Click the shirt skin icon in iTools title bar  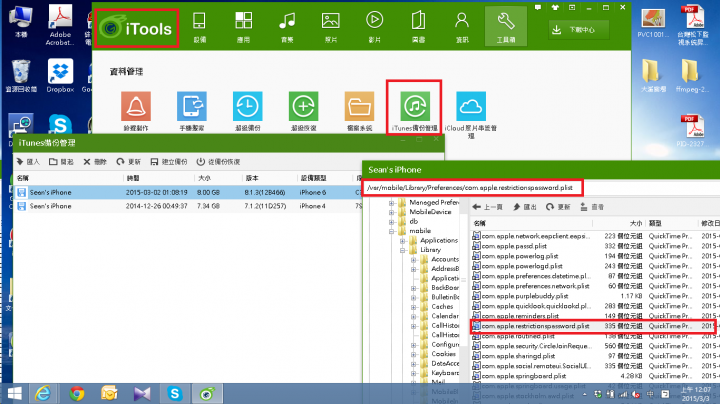[555, 7]
